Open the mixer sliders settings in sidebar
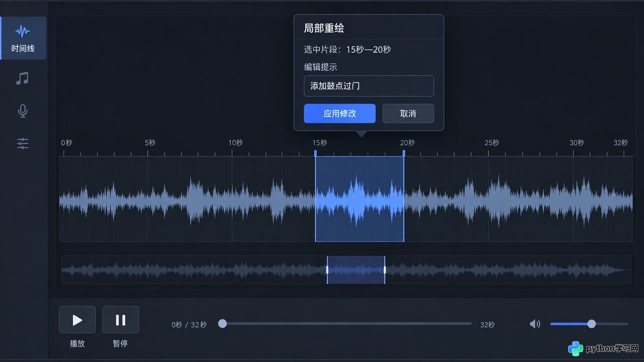644x362 pixels. tap(22, 143)
